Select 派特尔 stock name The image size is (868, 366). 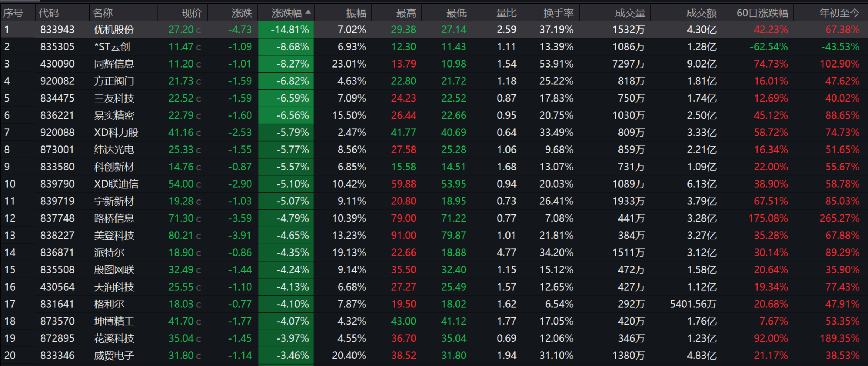coord(109,253)
